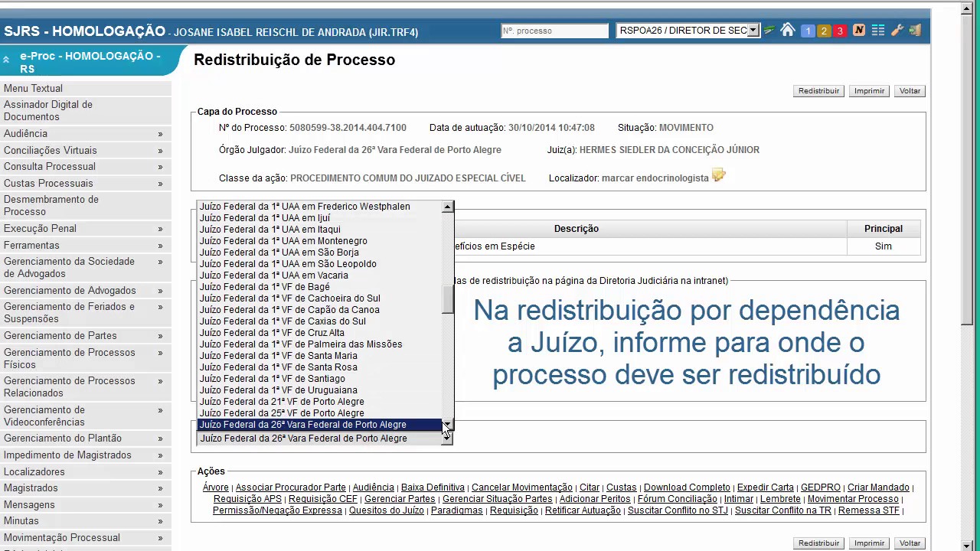
Task: Open Gerenciamento do Plantão menu
Action: click(x=86, y=438)
